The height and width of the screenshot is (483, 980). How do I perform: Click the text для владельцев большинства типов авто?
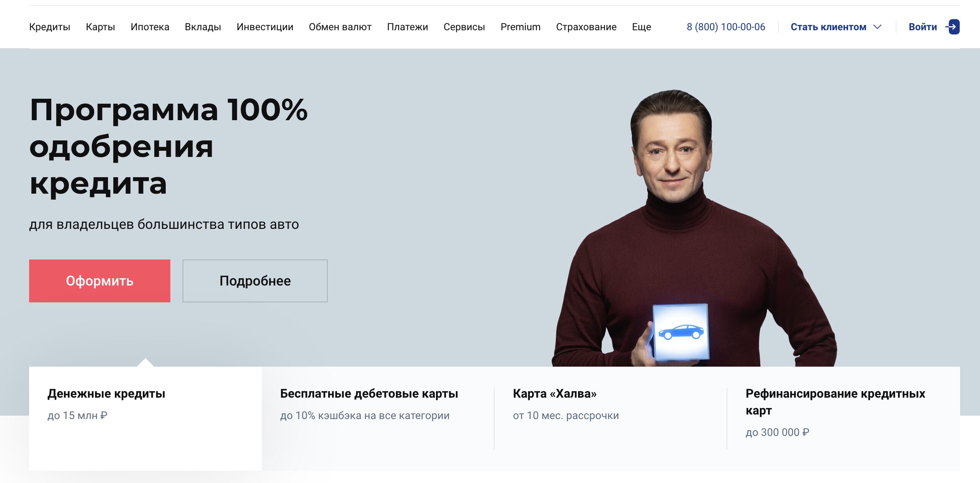click(164, 224)
